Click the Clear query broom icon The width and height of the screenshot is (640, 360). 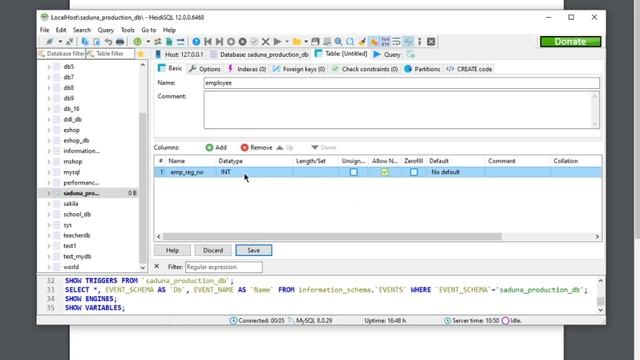point(362,42)
